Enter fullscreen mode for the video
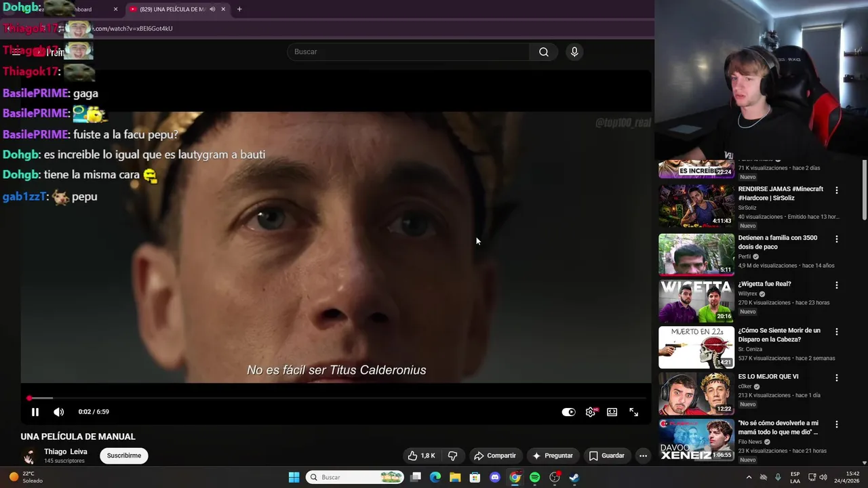Image resolution: width=868 pixels, height=488 pixels. point(633,412)
